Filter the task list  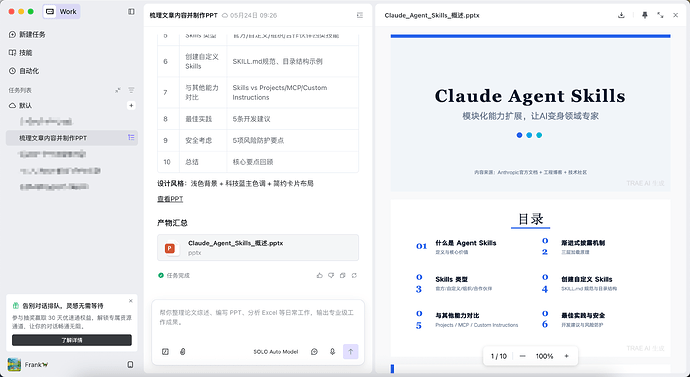(x=131, y=90)
